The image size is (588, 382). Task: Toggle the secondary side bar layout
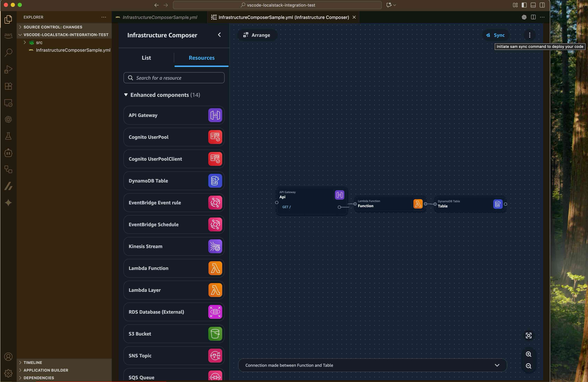(542, 5)
